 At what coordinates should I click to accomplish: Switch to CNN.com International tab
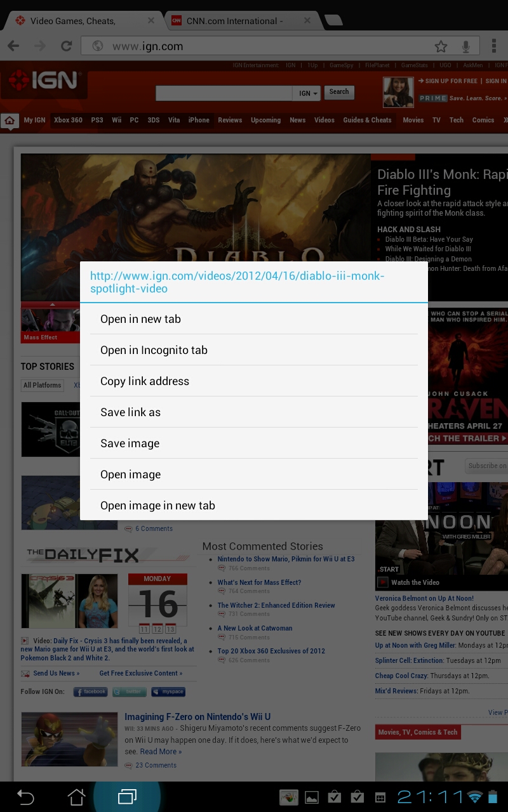coord(235,21)
